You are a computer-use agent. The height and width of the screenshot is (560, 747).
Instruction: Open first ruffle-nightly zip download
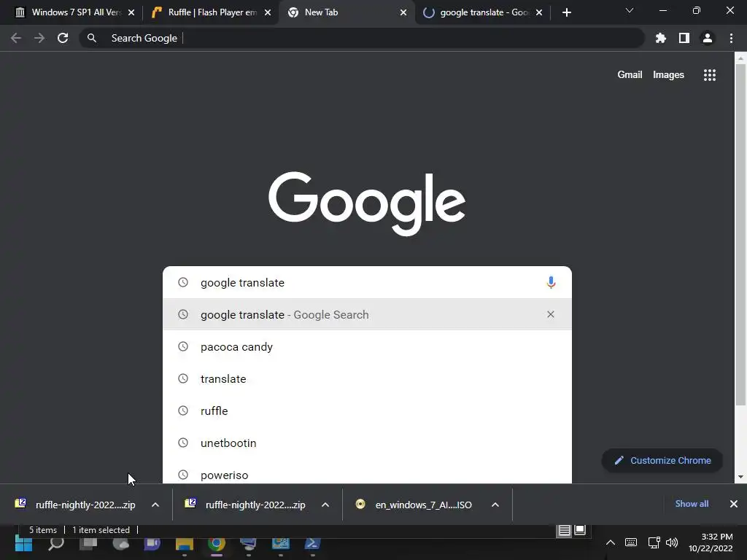point(76,505)
